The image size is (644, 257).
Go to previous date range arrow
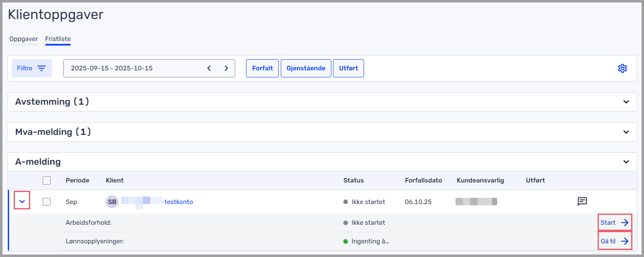click(209, 68)
